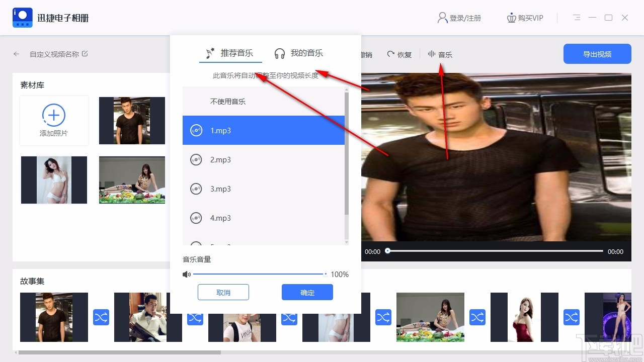The image size is (644, 362).
Task: Go back using the left arrow icon
Action: point(17,54)
